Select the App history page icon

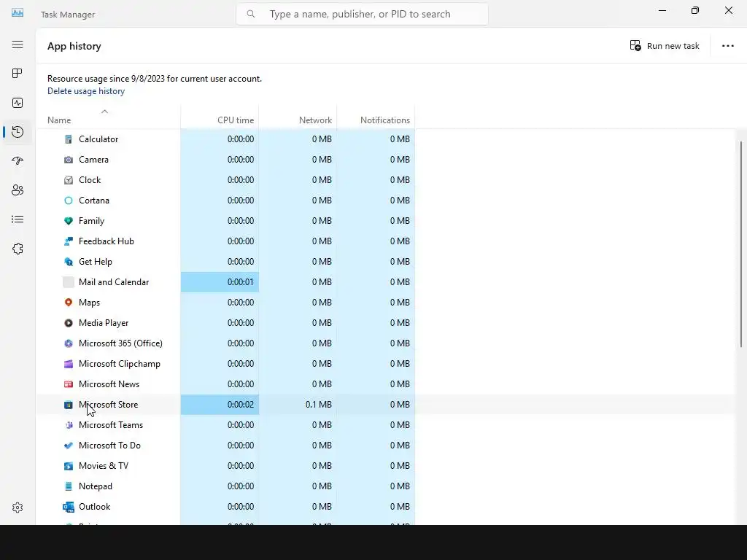(18, 132)
